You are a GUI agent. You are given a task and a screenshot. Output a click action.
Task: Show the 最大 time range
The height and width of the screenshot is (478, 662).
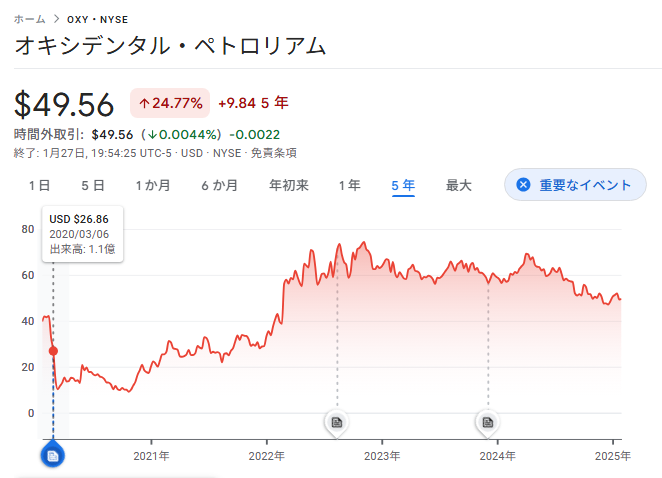459,185
